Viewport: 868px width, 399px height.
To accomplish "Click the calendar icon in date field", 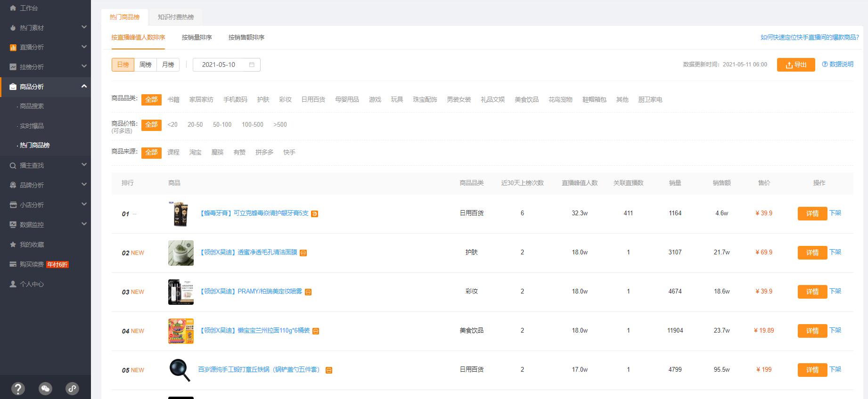I will click(252, 65).
